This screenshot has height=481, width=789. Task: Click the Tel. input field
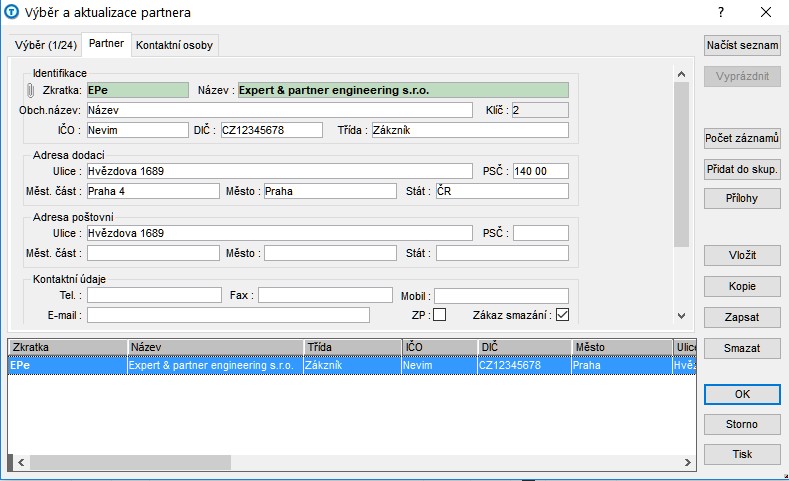[x=154, y=295]
